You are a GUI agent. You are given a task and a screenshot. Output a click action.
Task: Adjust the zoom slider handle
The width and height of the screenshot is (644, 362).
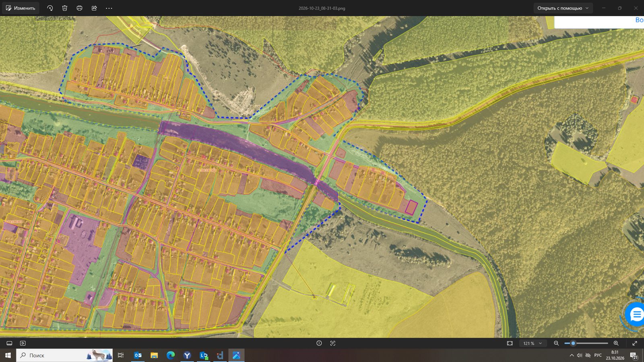(573, 343)
